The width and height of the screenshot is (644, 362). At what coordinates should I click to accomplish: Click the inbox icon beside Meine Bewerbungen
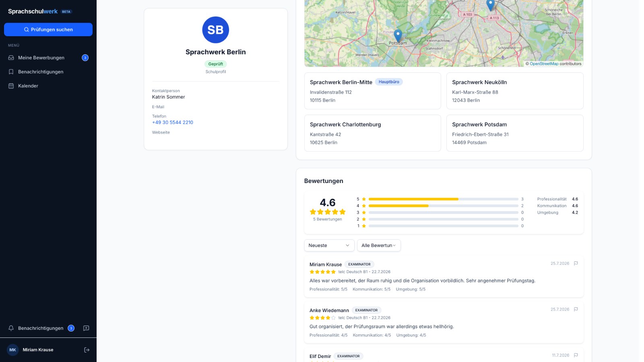point(11,58)
